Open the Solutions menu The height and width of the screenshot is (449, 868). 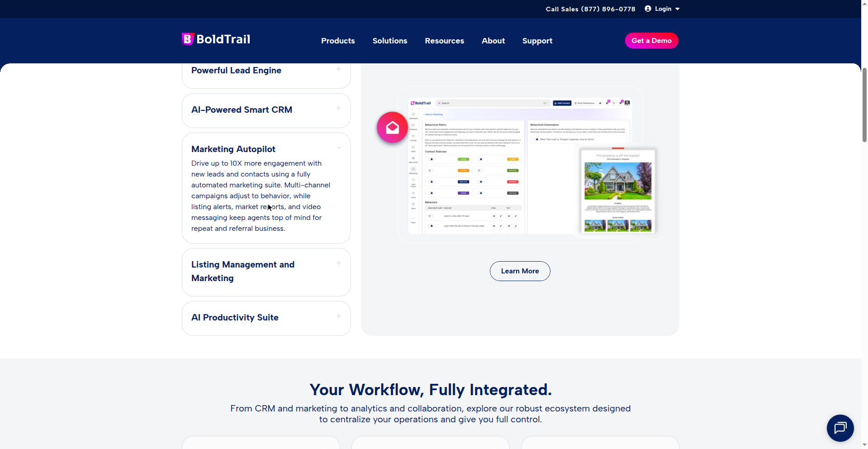point(390,41)
